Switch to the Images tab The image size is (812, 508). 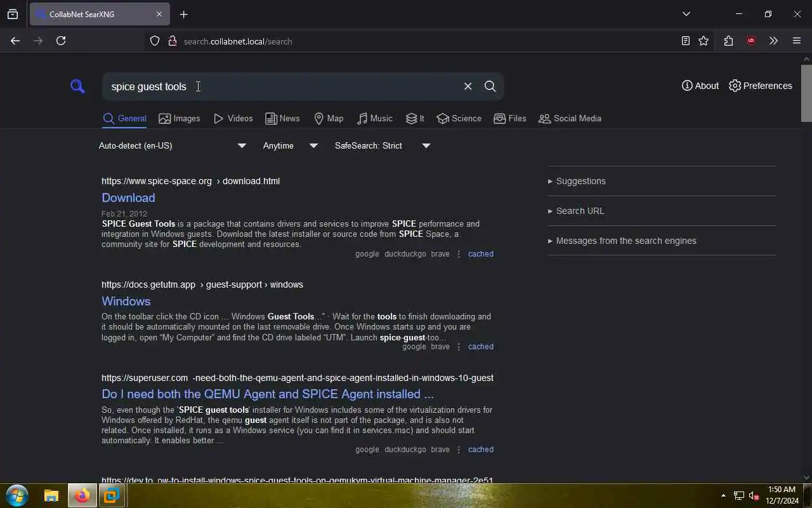(180, 118)
